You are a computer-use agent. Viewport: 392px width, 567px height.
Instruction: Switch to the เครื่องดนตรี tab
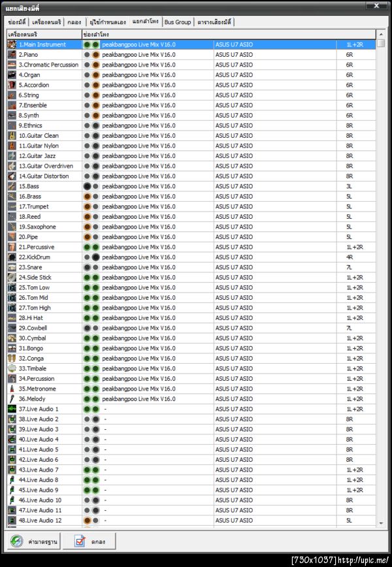pyautogui.click(x=46, y=22)
